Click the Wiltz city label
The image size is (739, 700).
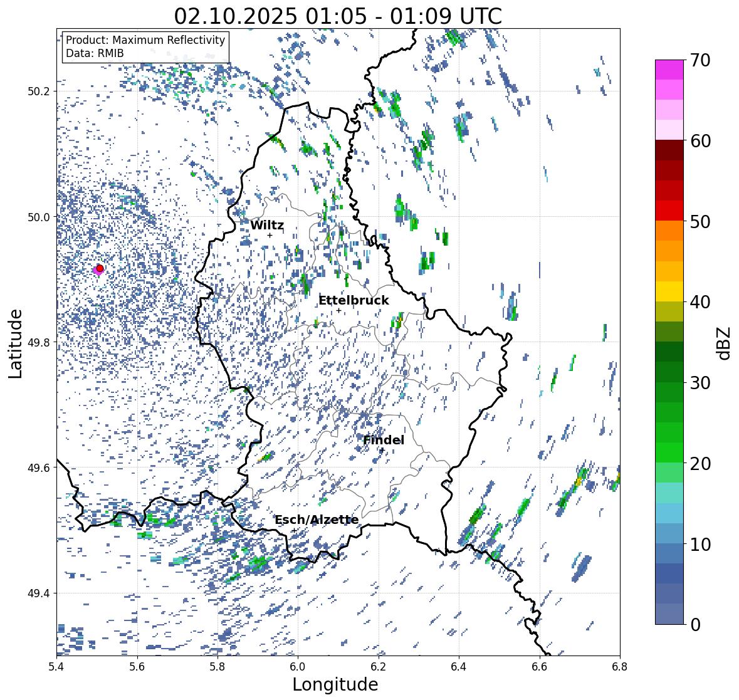267,225
